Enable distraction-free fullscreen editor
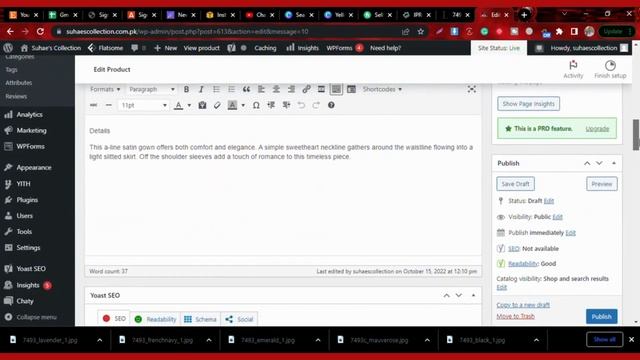This screenshot has height=360, width=640. tap(471, 89)
